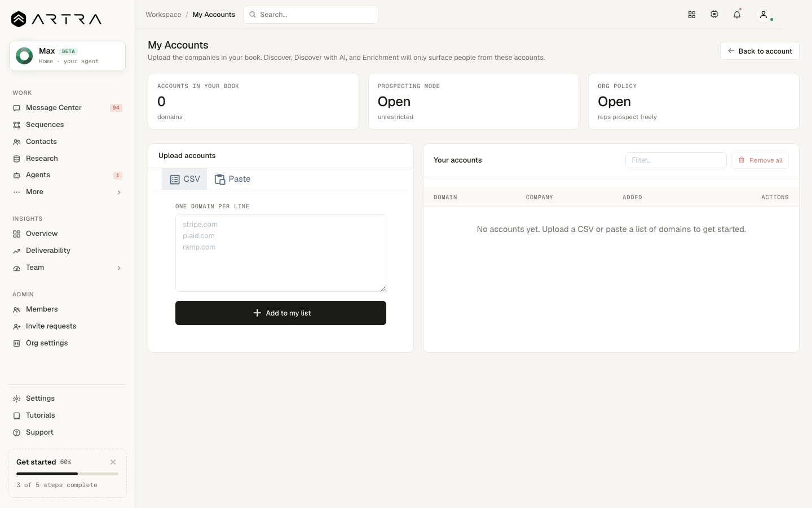Click the Message Center chat icon

click(x=17, y=108)
